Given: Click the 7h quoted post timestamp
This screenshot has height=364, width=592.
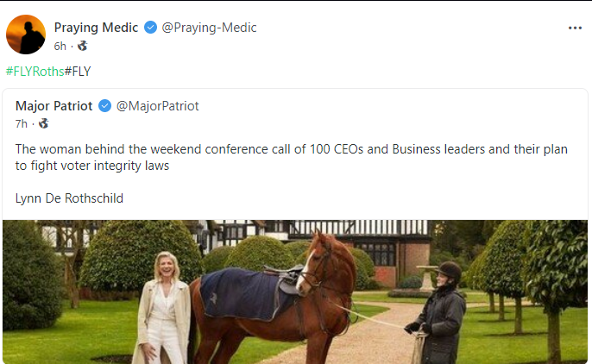Looking at the screenshot, I should tap(22, 124).
